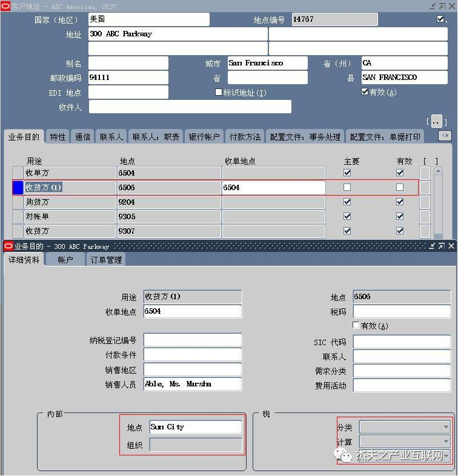
Task: Switch to the 银行帐户 tab
Action: (x=204, y=137)
